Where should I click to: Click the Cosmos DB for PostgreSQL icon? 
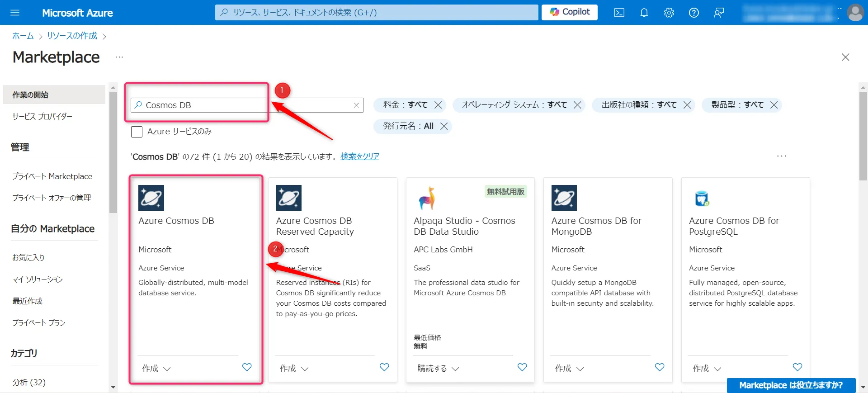[702, 199]
